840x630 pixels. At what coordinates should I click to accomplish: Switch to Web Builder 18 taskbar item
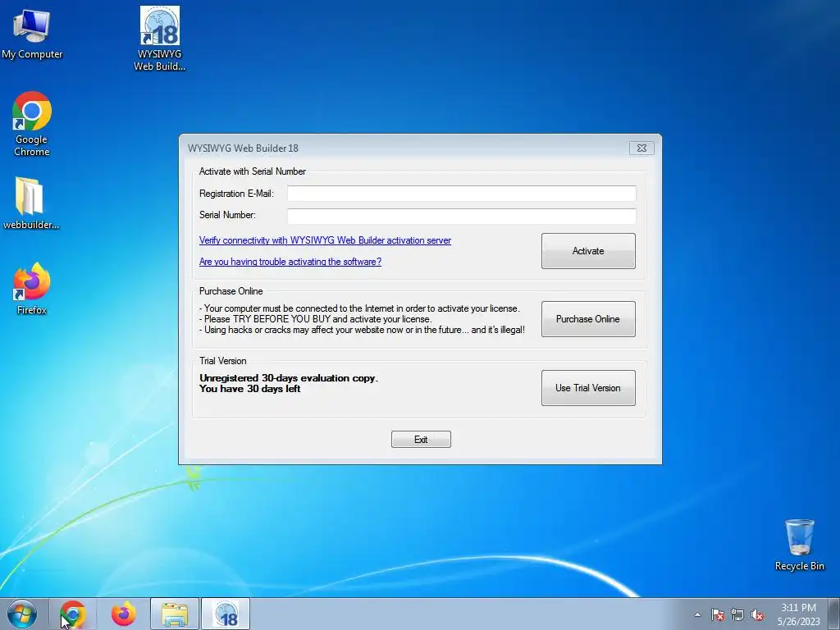tap(226, 614)
